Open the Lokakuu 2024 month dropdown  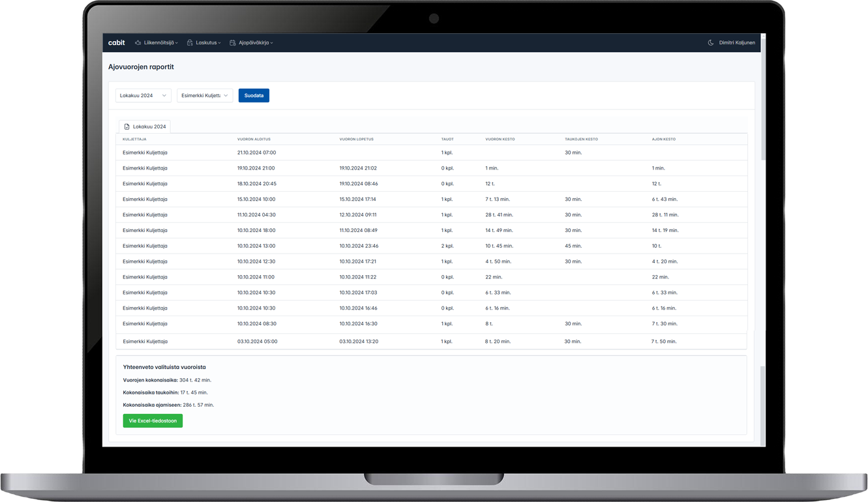tap(143, 96)
